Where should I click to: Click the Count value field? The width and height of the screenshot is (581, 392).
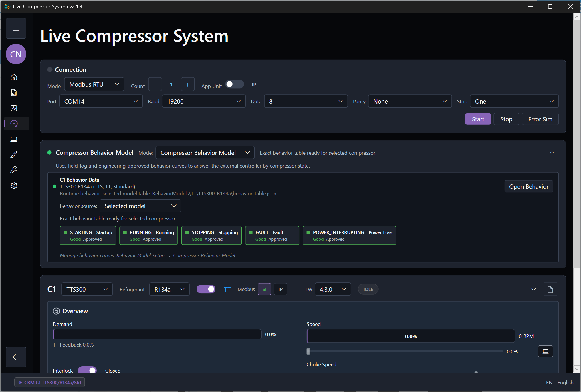pyautogui.click(x=171, y=85)
